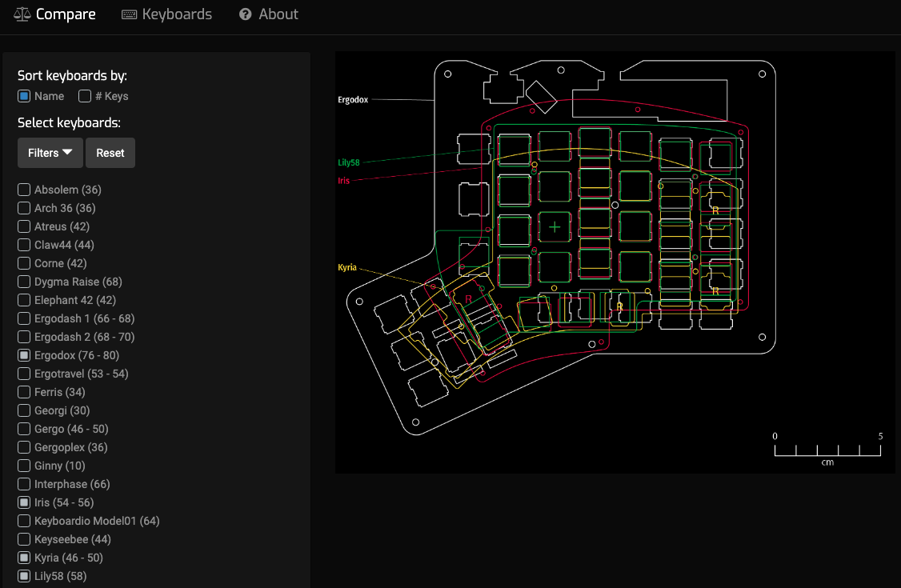Enable the Interphase (66) checkbox
Viewport: 901px width, 588px height.
[x=24, y=483]
